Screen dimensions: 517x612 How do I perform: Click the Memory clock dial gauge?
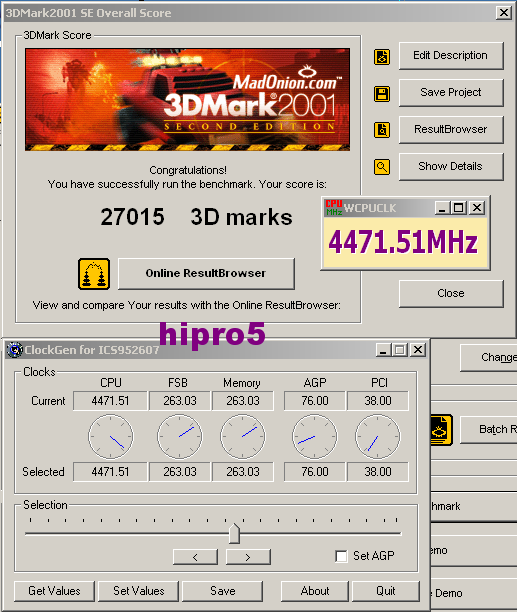(243, 437)
